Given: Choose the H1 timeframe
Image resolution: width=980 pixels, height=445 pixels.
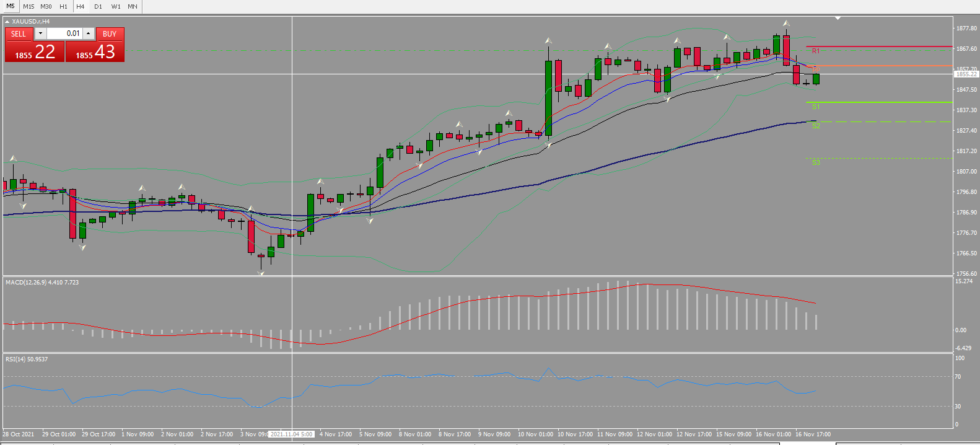Looking at the screenshot, I should coord(63,6).
